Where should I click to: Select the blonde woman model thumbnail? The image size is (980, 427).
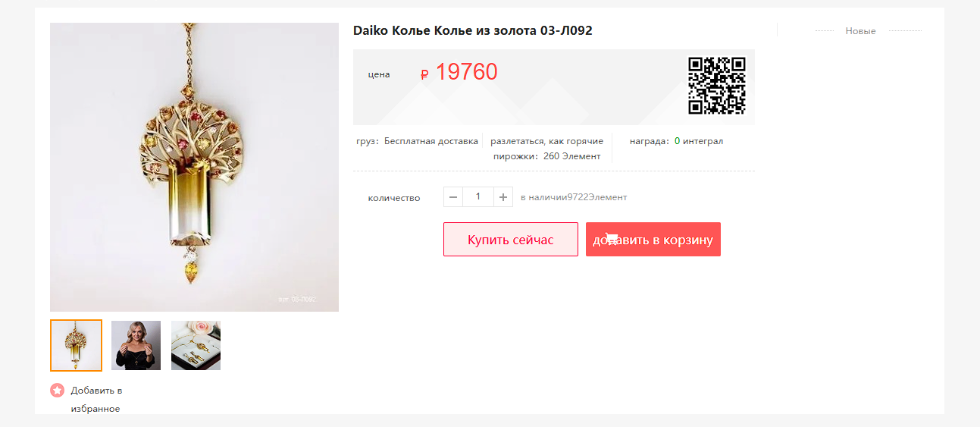coord(136,345)
